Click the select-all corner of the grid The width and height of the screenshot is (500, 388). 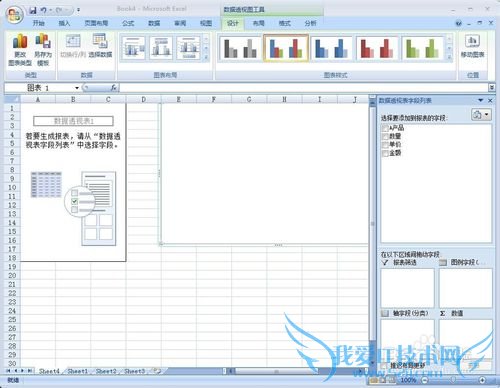tap(12, 99)
